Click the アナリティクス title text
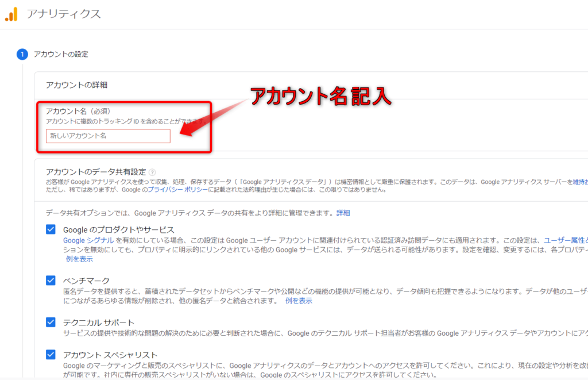Screen dimensions: 588x380 pos(63,14)
